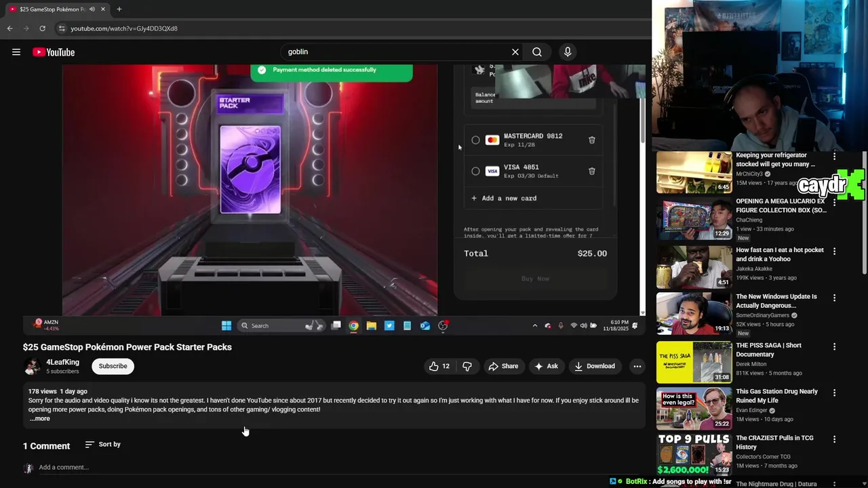This screenshot has width=868, height=488.
Task: Mute the tab via its speaker icon
Action: tap(92, 9)
